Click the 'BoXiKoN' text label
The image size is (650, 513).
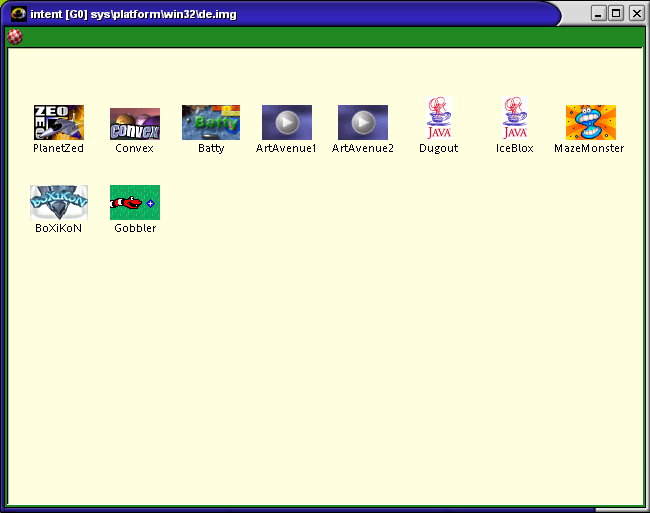click(58, 228)
